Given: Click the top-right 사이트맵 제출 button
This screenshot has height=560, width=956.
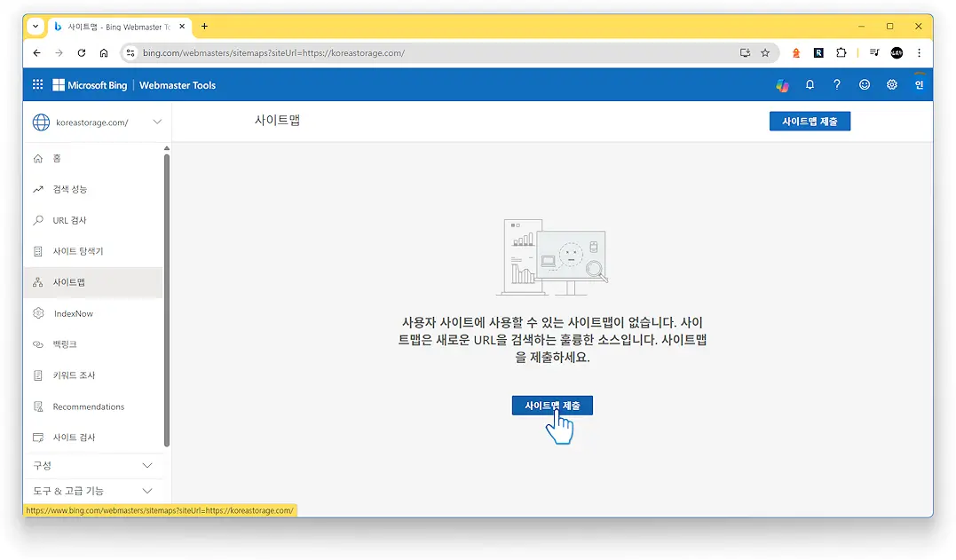Looking at the screenshot, I should click(810, 121).
